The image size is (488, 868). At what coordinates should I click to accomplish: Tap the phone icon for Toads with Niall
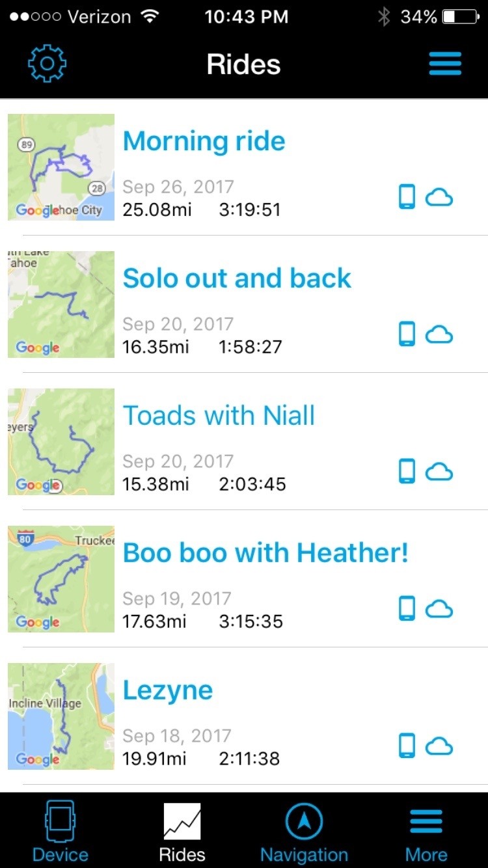tap(407, 471)
